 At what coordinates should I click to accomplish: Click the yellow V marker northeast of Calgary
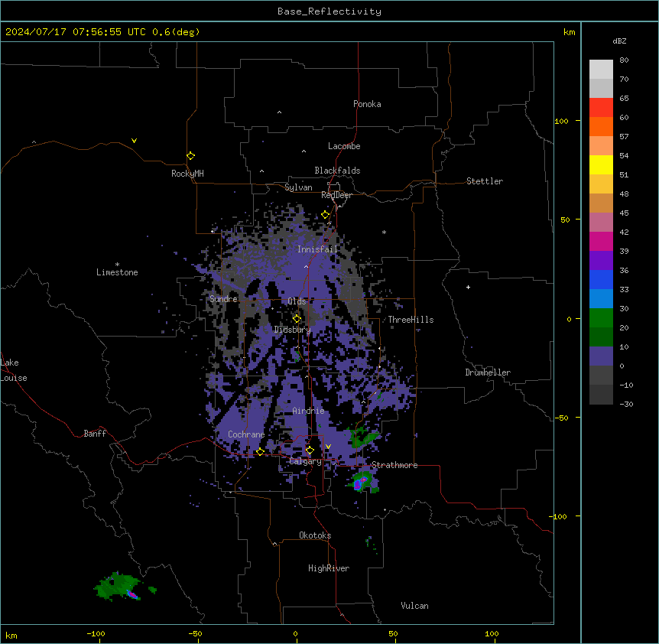(328, 447)
